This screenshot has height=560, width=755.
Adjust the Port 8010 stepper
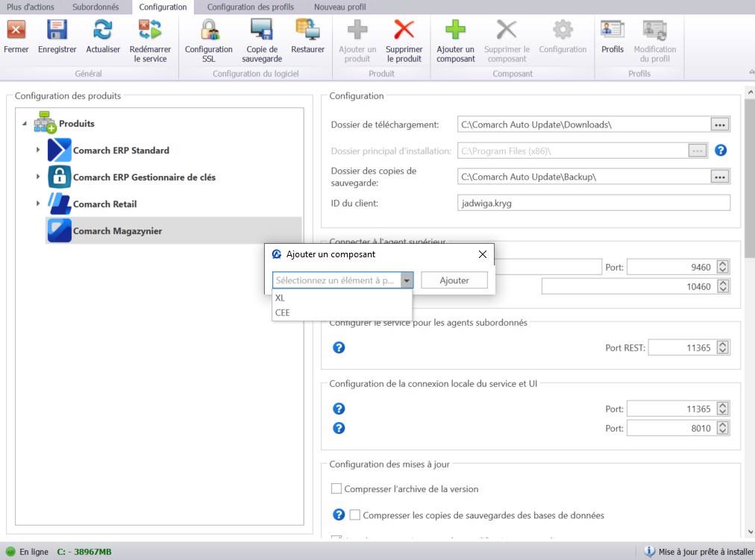pyautogui.click(x=722, y=428)
